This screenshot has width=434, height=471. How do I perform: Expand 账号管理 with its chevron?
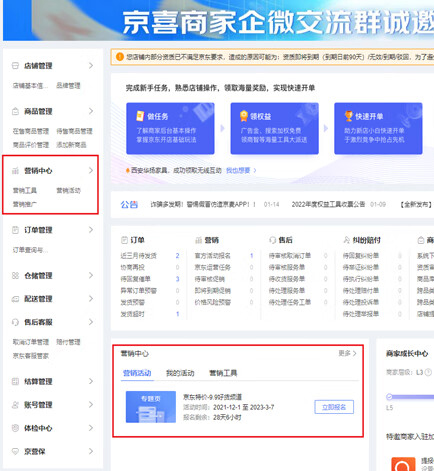pyautogui.click(x=91, y=405)
